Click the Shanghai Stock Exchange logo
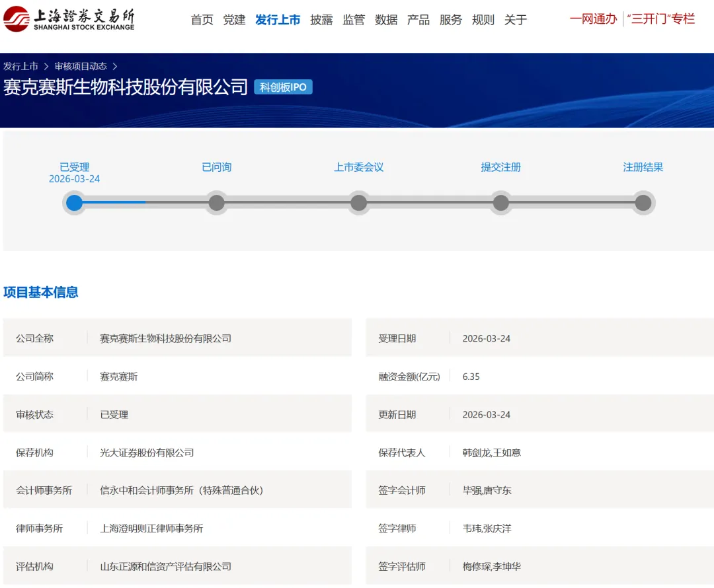 [x=69, y=19]
